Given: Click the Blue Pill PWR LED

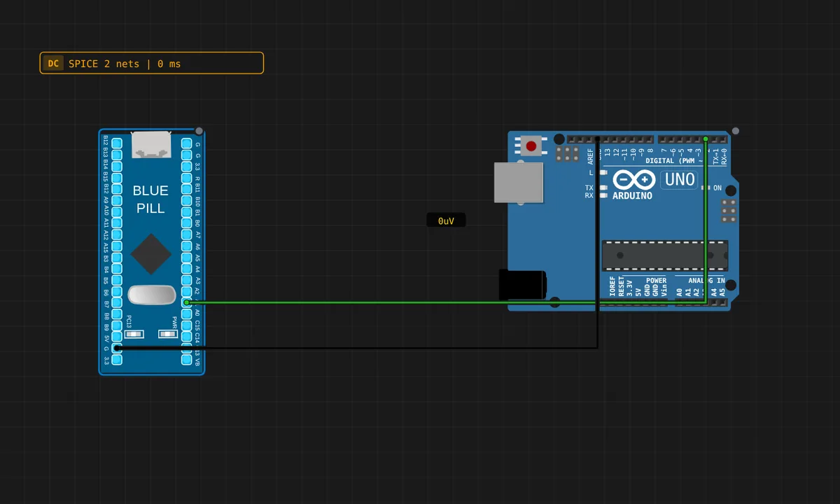Looking at the screenshot, I should tap(168, 334).
